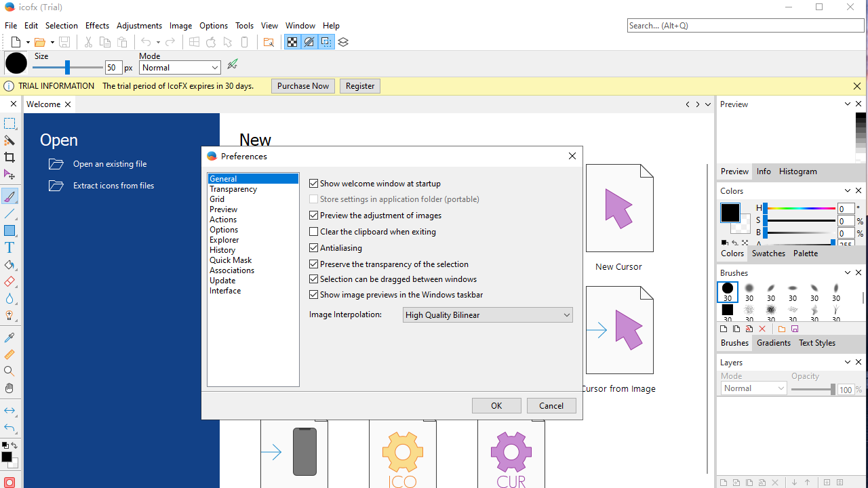Image resolution: width=868 pixels, height=488 pixels.
Task: Choose the Zoom magnifier tool
Action: click(x=9, y=371)
